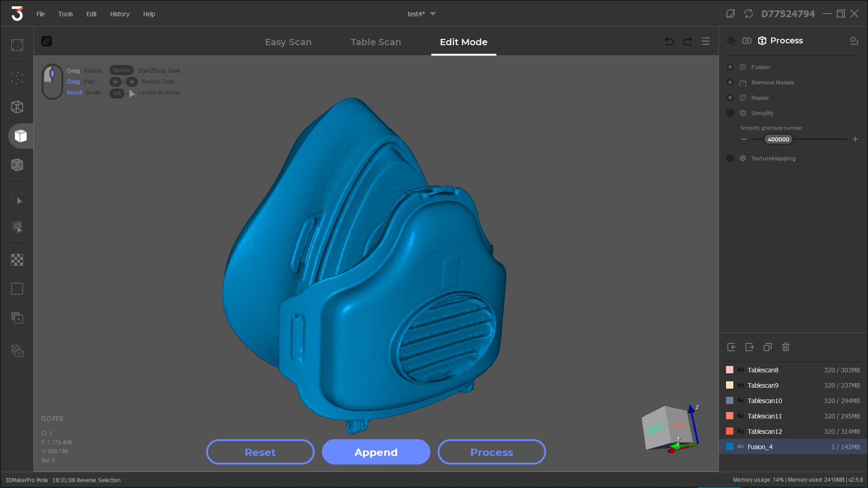
Task: Drag the Simplify grid face number slider
Action: (x=778, y=139)
